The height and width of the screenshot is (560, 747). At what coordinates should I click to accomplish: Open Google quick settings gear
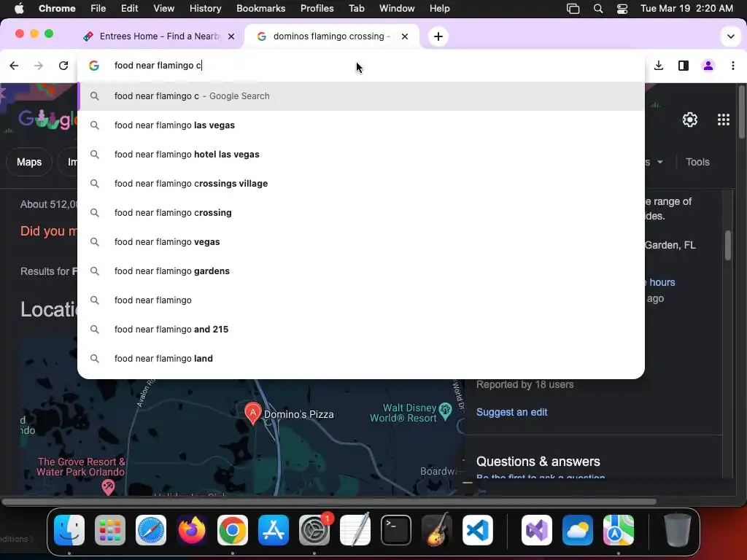coord(689,120)
